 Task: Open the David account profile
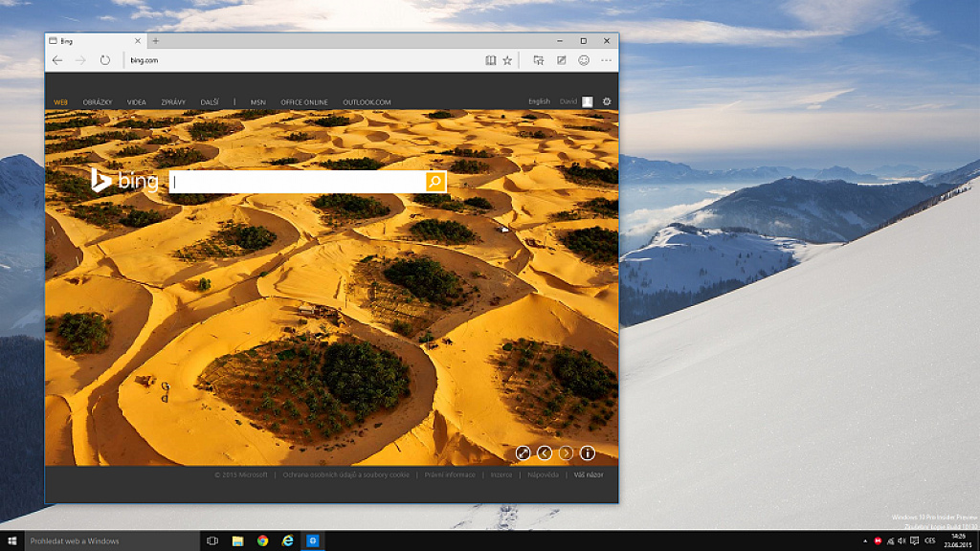(x=575, y=101)
